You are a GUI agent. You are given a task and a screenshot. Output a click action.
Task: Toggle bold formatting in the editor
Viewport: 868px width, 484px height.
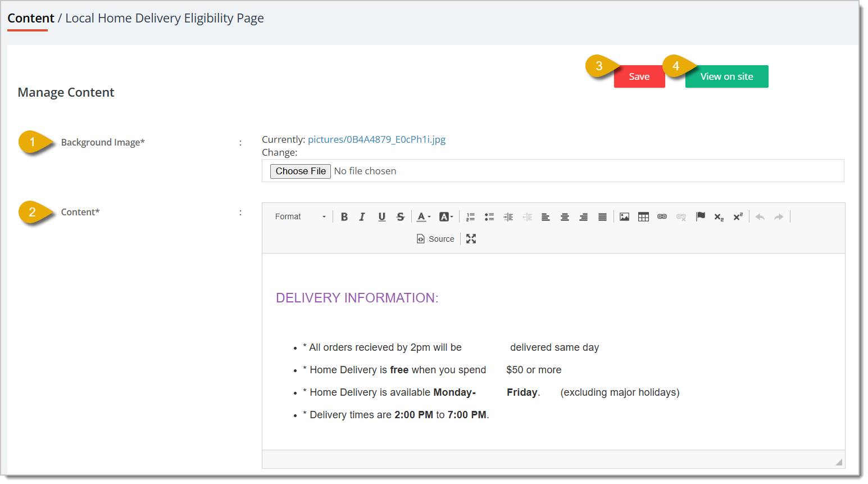click(344, 216)
